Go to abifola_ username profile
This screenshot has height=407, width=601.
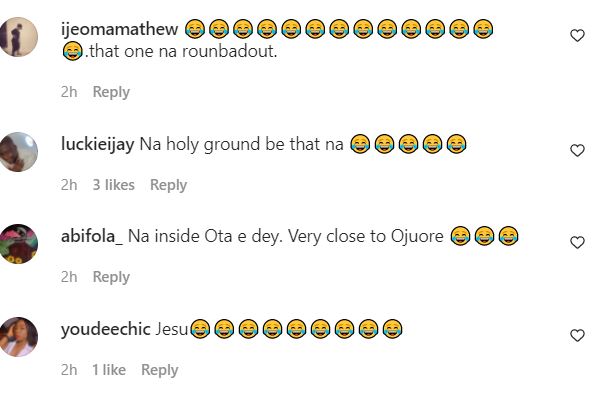(91, 236)
